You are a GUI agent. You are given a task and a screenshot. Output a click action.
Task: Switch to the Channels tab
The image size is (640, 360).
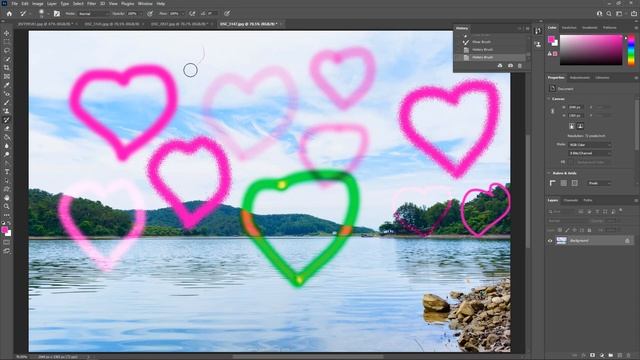click(x=571, y=200)
